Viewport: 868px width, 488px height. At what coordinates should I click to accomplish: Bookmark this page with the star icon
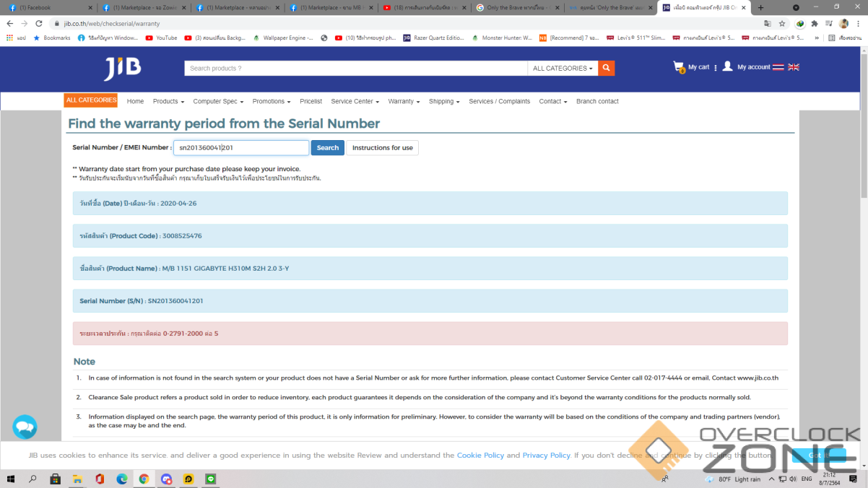click(782, 24)
